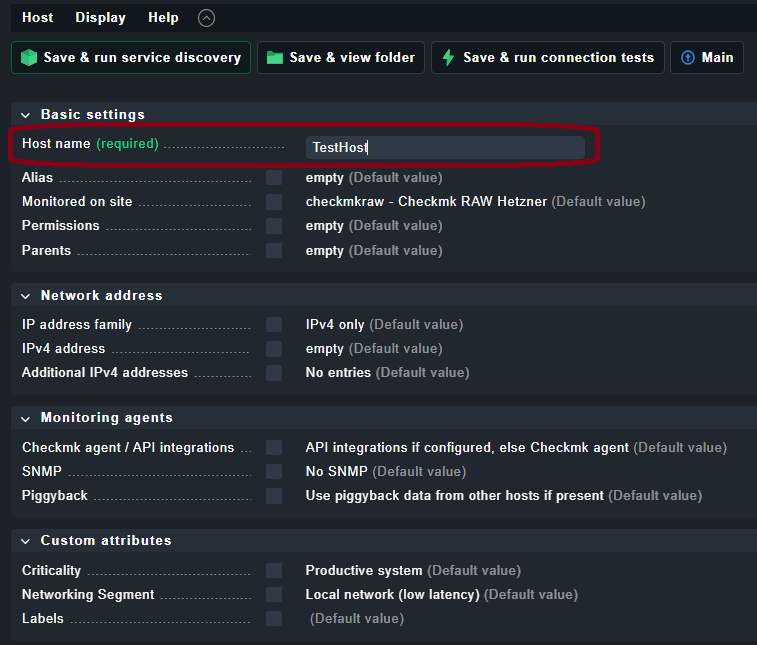Collapse the Custom attributes section

click(x=26, y=541)
